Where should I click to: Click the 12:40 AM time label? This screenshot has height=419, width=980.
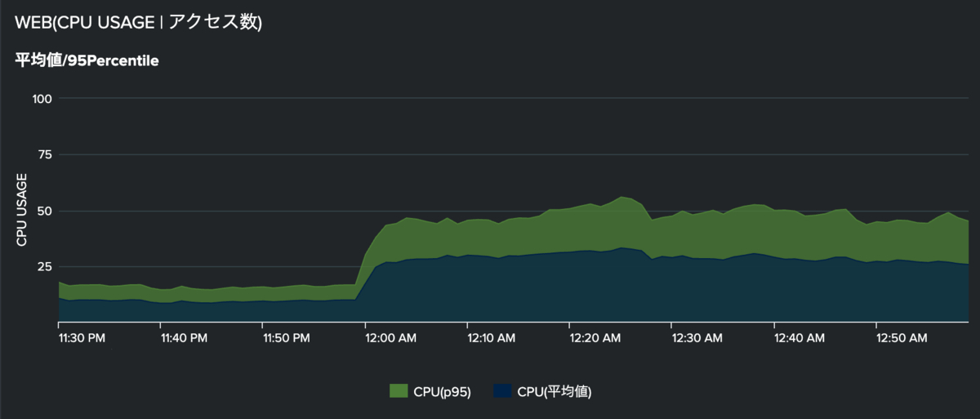tap(801, 337)
